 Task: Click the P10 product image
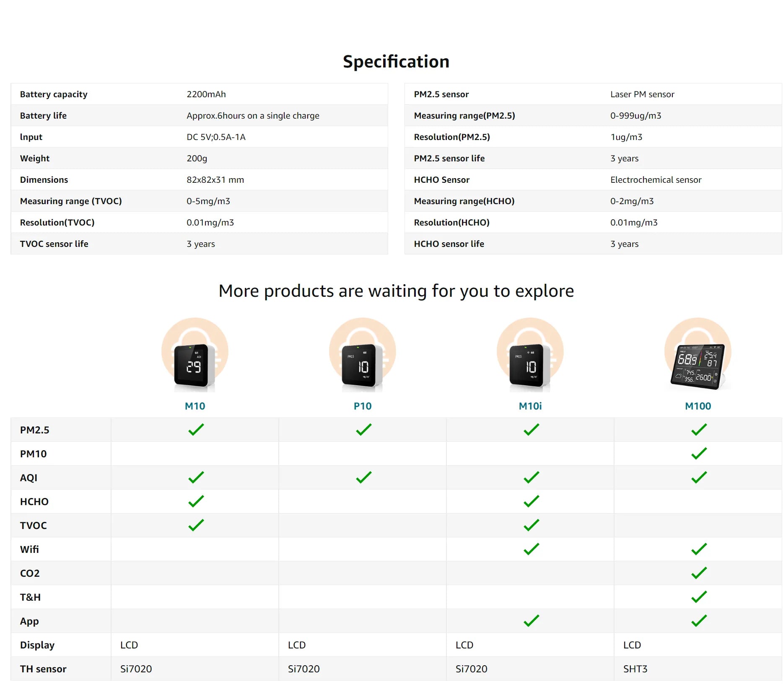pyautogui.click(x=363, y=355)
